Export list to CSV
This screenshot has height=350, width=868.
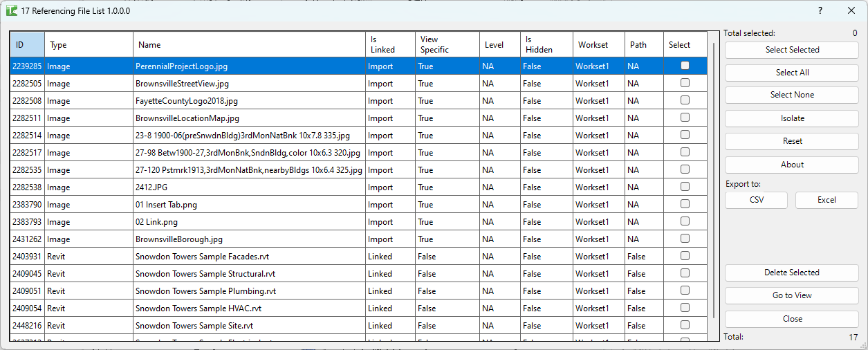pyautogui.click(x=756, y=200)
